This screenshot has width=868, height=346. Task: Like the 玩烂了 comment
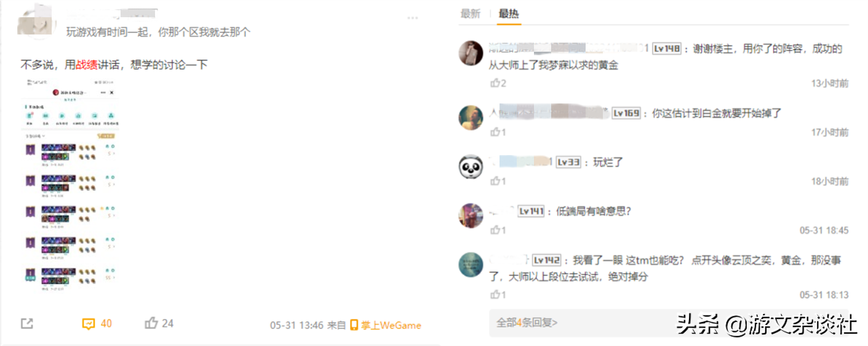coord(498,181)
